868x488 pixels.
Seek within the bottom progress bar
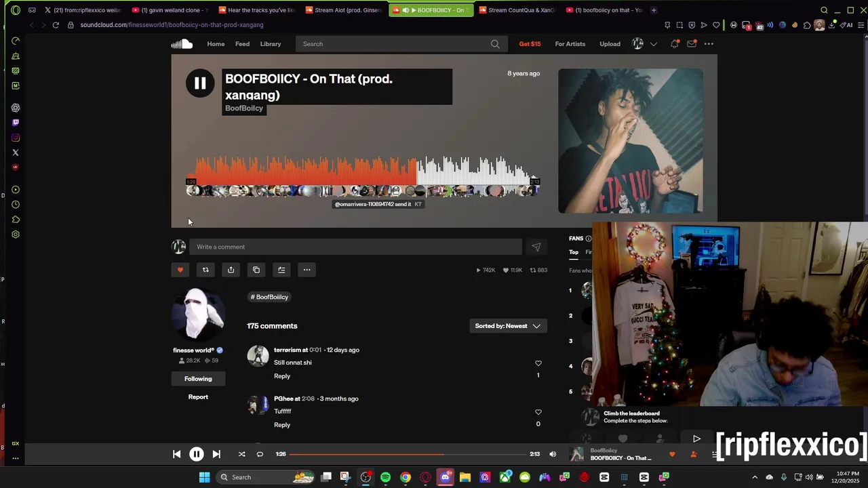pos(408,454)
